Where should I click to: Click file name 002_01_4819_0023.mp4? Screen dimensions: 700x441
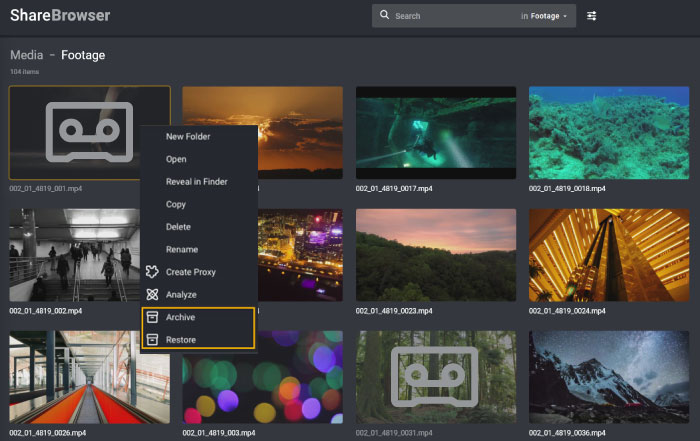pyautogui.click(x=394, y=311)
